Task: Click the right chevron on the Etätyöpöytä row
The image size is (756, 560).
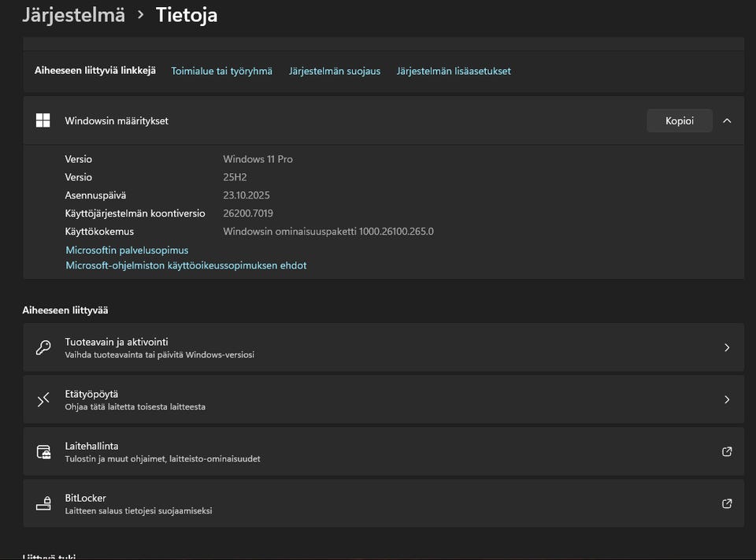Action: (x=727, y=399)
